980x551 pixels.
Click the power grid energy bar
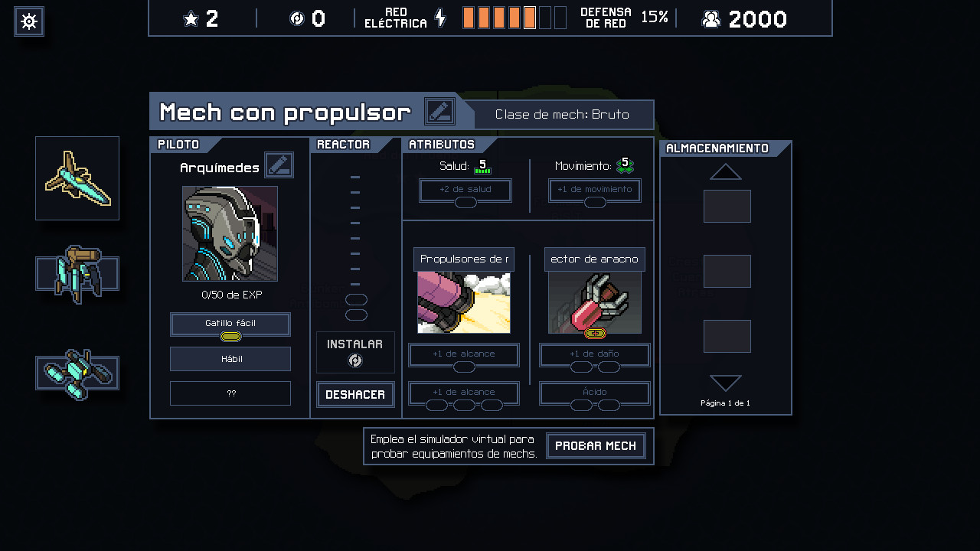coord(514,18)
